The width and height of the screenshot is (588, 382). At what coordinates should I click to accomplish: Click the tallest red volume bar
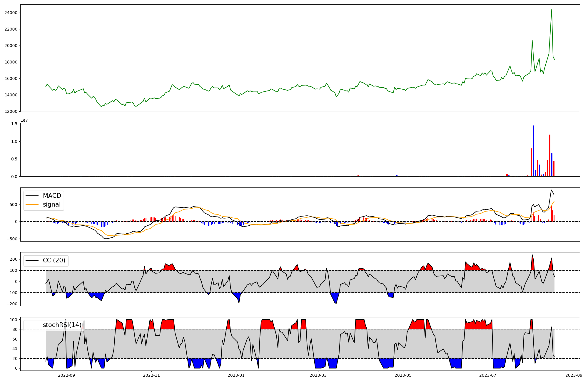[550, 155]
